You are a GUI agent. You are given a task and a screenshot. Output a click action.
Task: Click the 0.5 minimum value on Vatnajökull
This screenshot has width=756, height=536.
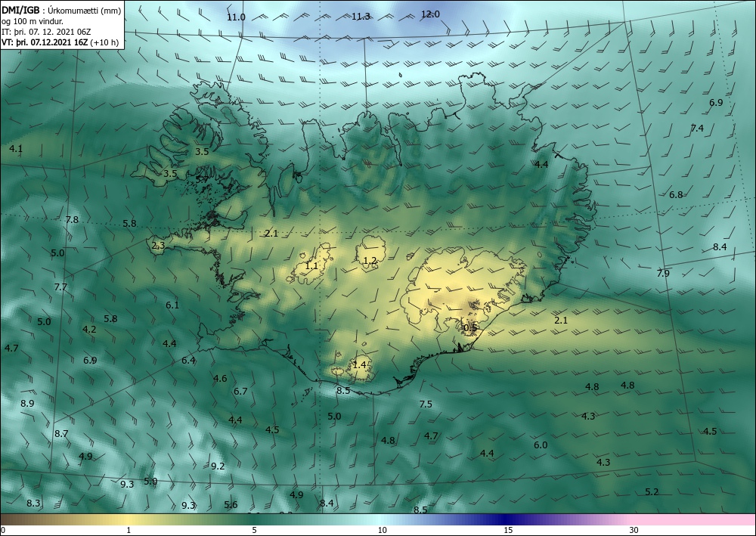point(470,328)
